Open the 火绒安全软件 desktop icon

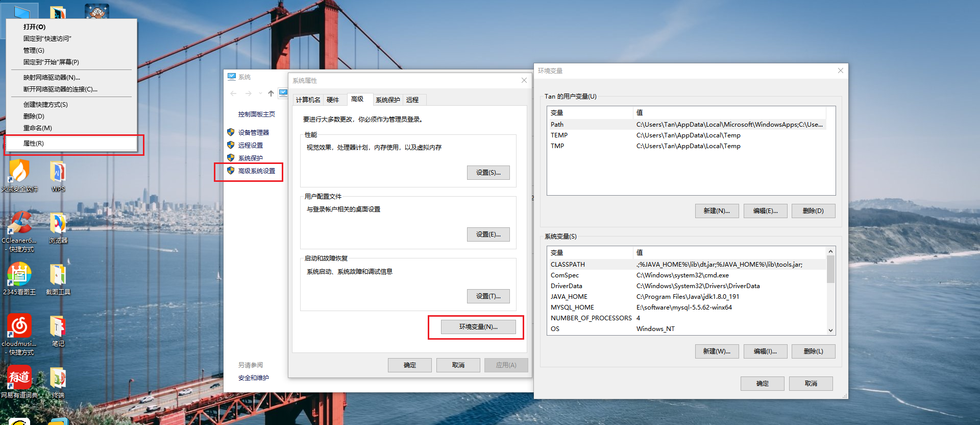(x=19, y=173)
